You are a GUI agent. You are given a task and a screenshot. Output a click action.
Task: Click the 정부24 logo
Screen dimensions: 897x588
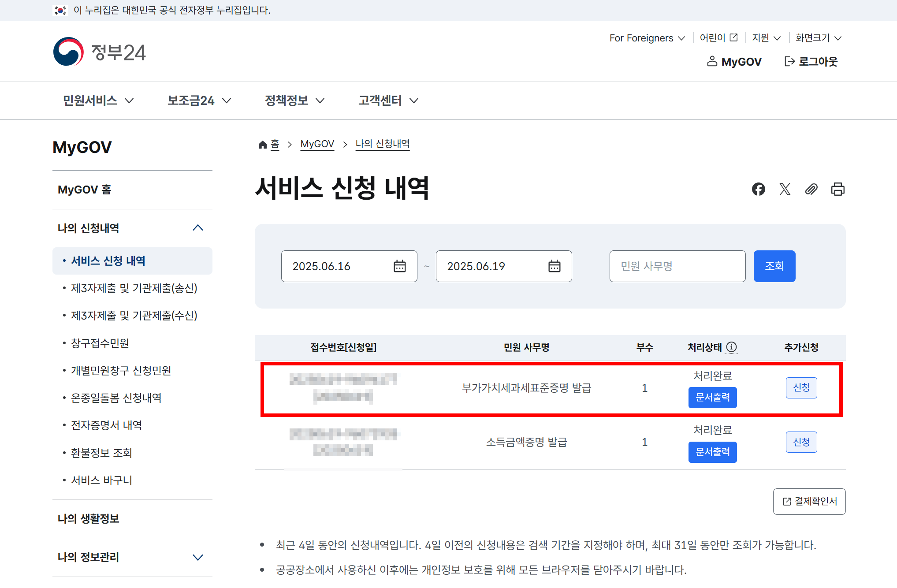[100, 52]
